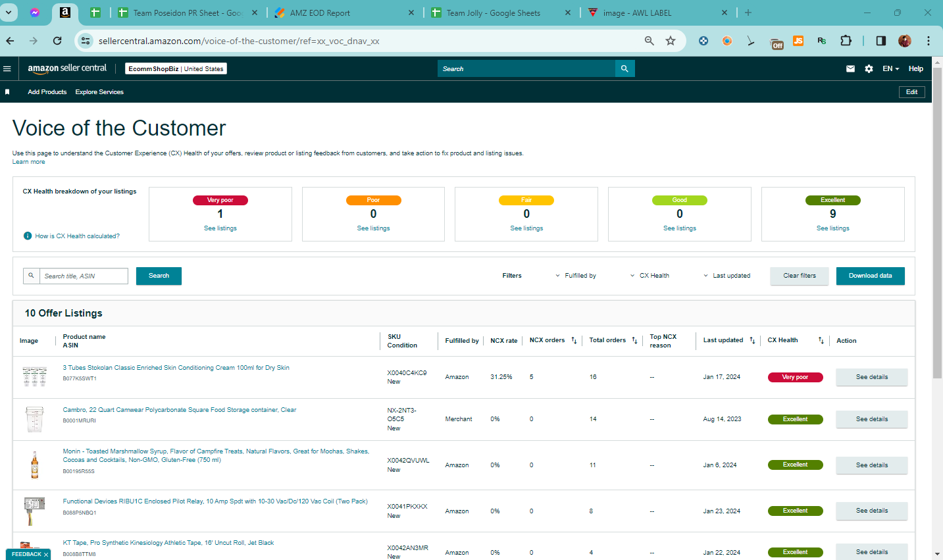Image resolution: width=943 pixels, height=560 pixels.
Task: Open the KT Tape Pro Synthetic Kinesiology listing
Action: coord(168,543)
